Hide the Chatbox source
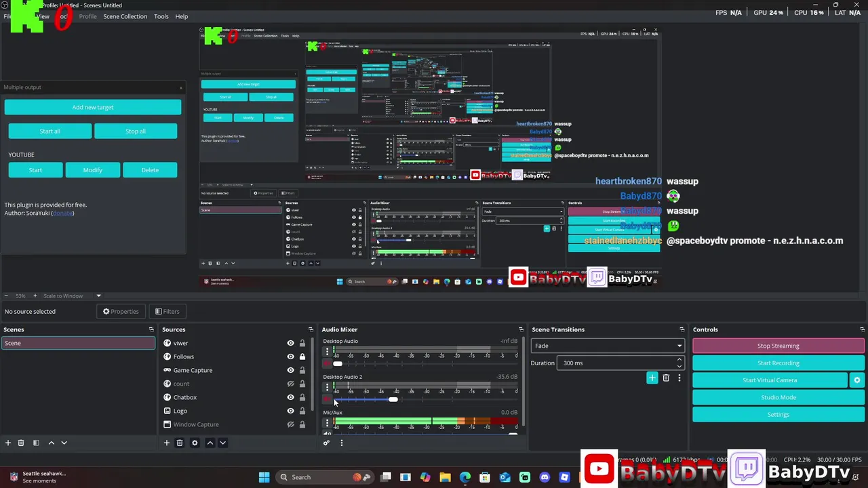The image size is (868, 488). (290, 397)
